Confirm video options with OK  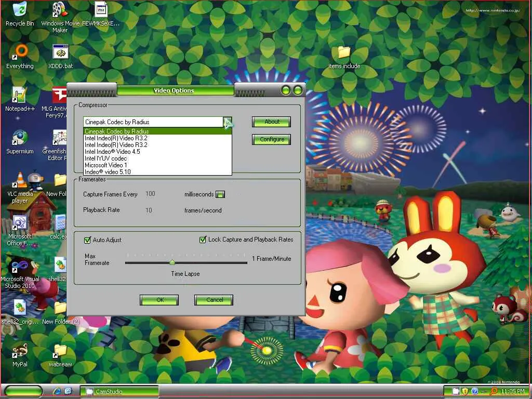(x=159, y=300)
